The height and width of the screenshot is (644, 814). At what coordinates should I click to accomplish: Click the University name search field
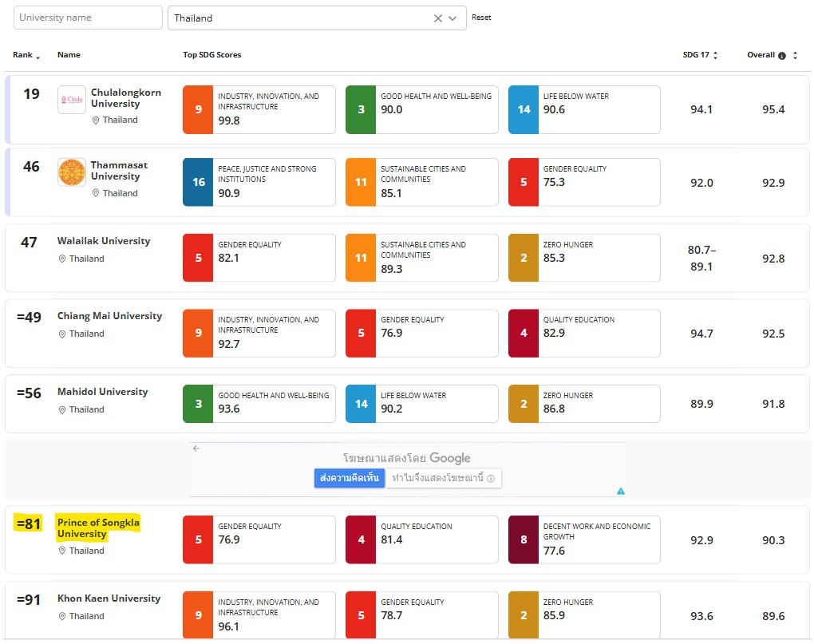(x=88, y=18)
